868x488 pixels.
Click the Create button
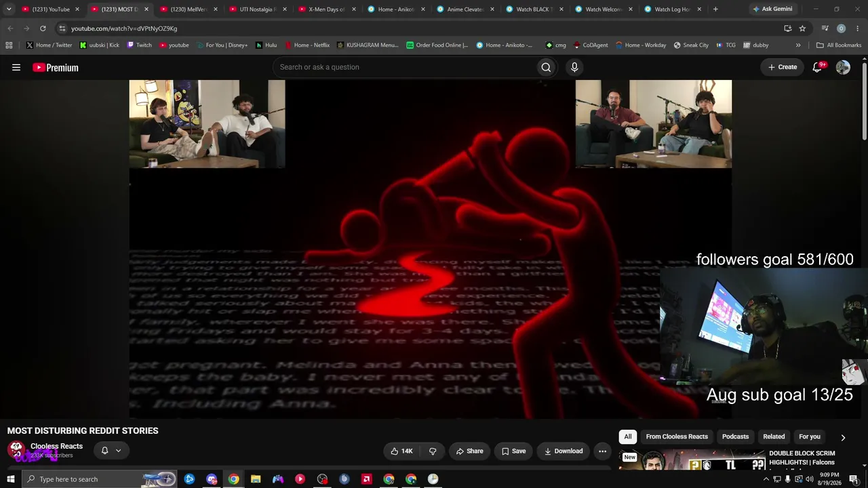click(783, 67)
